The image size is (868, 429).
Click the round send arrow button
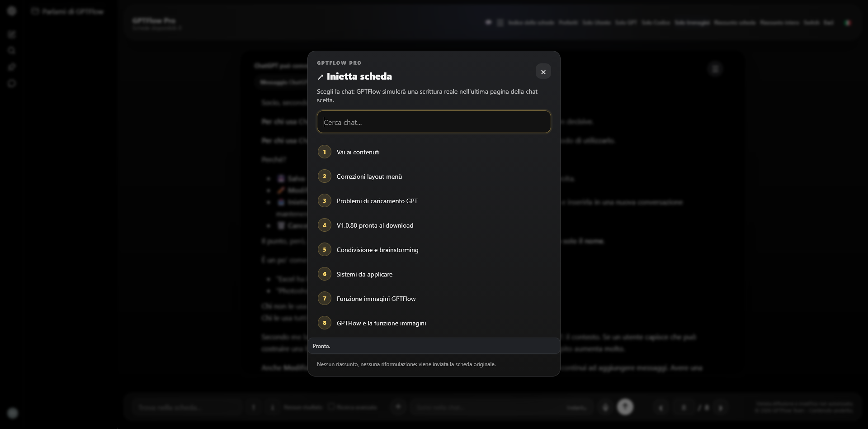[625, 407]
